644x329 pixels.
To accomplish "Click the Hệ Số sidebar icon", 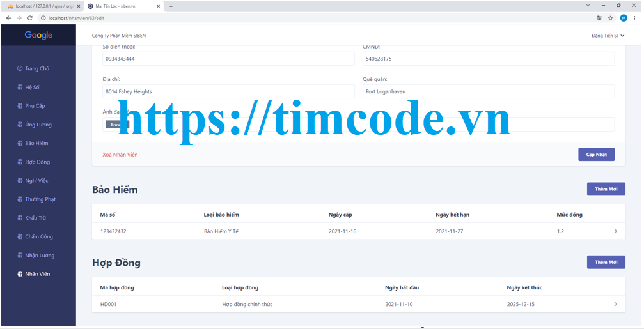I will click(20, 88).
